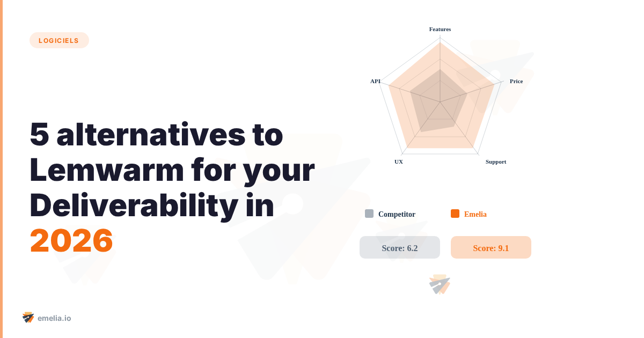The image size is (644, 338).
Task: Click the Score: 6.2 competitor badge
Action: tap(400, 247)
